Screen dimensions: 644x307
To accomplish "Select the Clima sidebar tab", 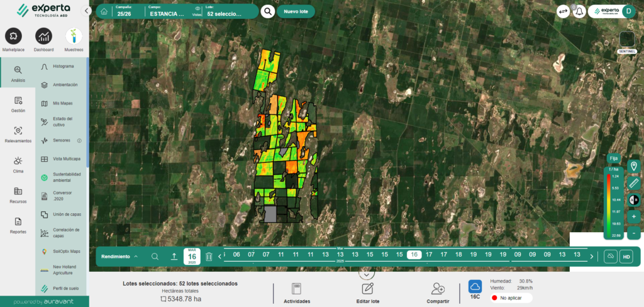I will point(18,165).
